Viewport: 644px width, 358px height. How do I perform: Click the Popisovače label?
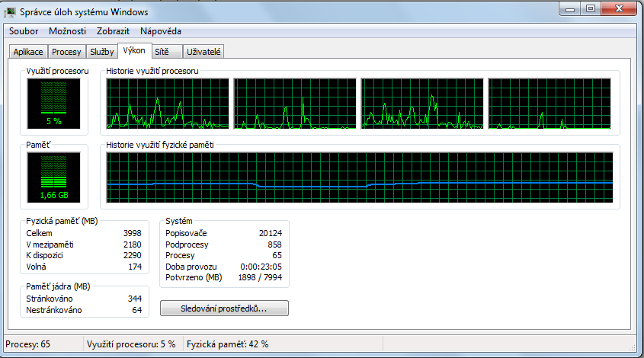click(x=186, y=233)
